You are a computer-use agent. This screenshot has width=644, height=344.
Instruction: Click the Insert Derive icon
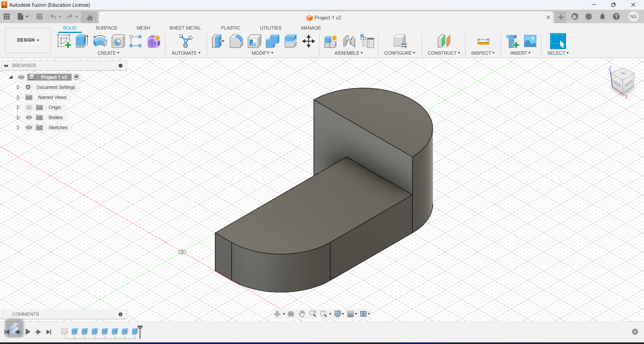[x=512, y=41]
